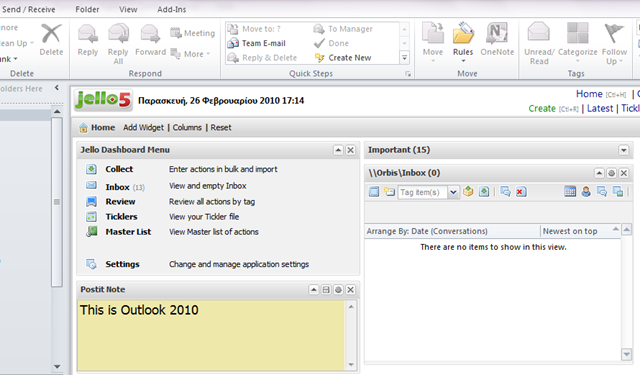Select Move to: ? quick step
The width and height of the screenshot is (640, 375).
pyautogui.click(x=254, y=29)
